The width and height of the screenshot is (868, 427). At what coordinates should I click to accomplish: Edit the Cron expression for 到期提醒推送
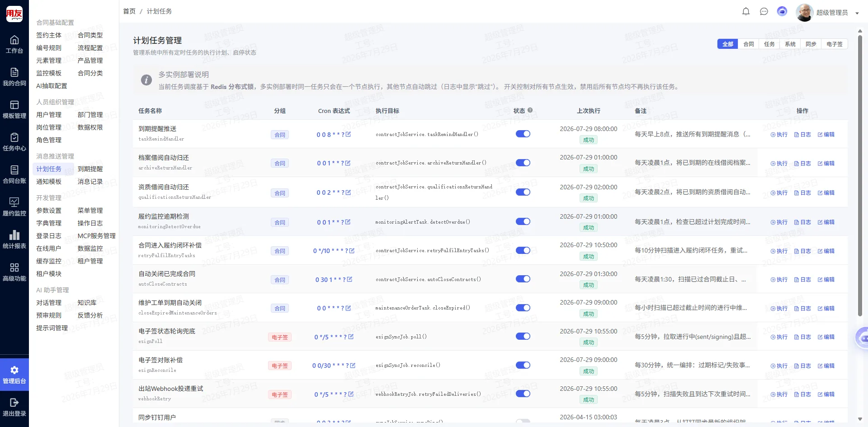pyautogui.click(x=348, y=134)
